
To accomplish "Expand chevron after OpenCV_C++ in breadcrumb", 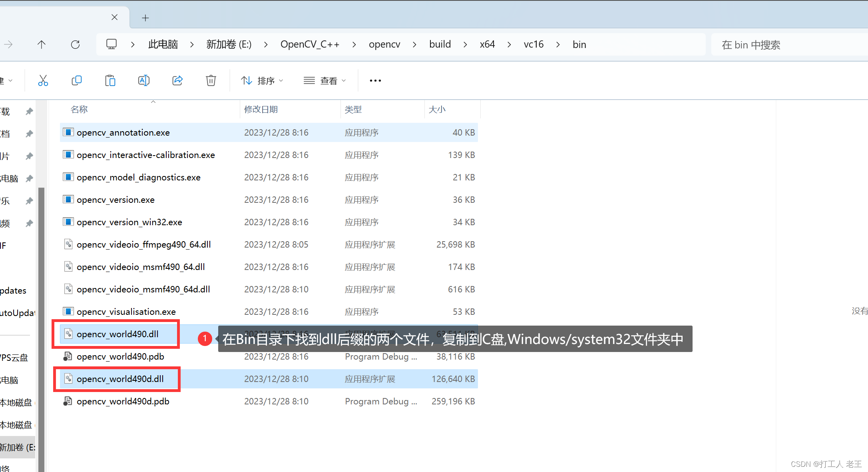I will [354, 44].
